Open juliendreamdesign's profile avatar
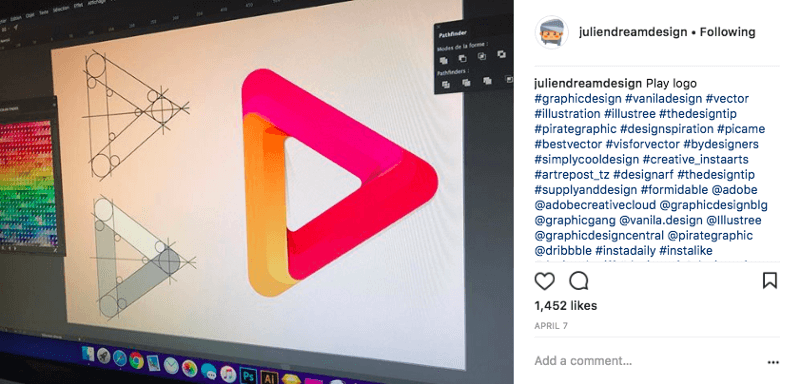800x384 pixels. 552,32
